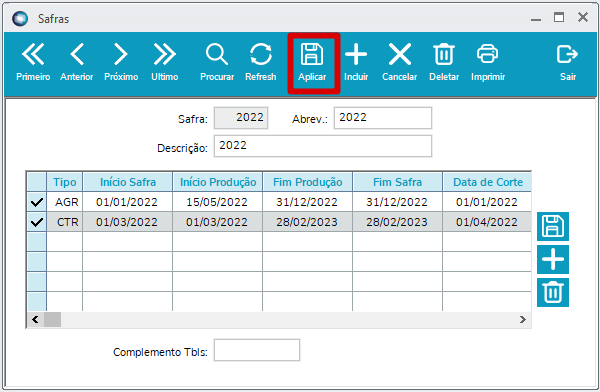
Task: Click the grid's right scroll arrow
Action: pyautogui.click(x=523, y=319)
